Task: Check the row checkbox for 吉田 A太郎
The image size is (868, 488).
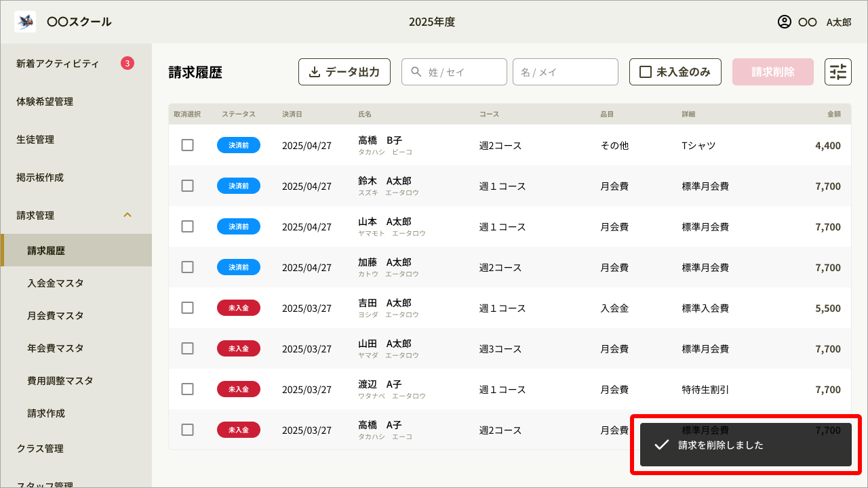Action: click(x=188, y=308)
